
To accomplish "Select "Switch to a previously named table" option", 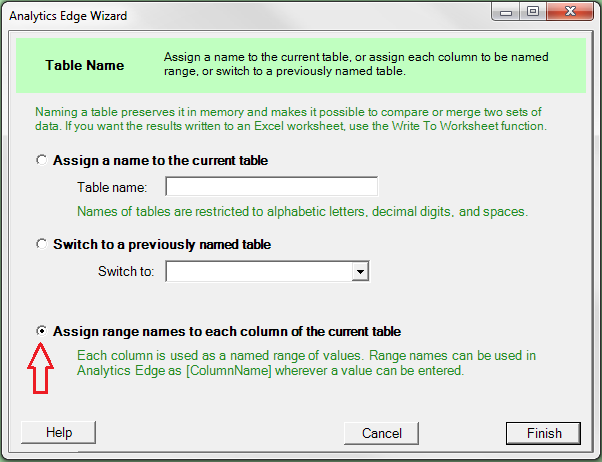I will [x=41, y=244].
